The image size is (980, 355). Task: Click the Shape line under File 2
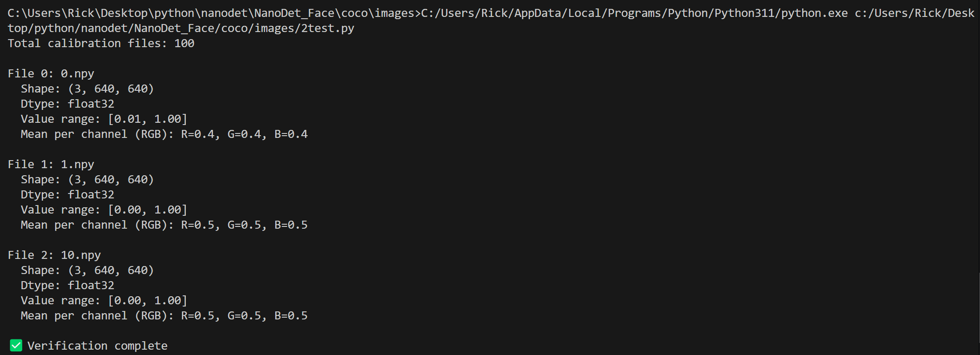[x=87, y=270]
